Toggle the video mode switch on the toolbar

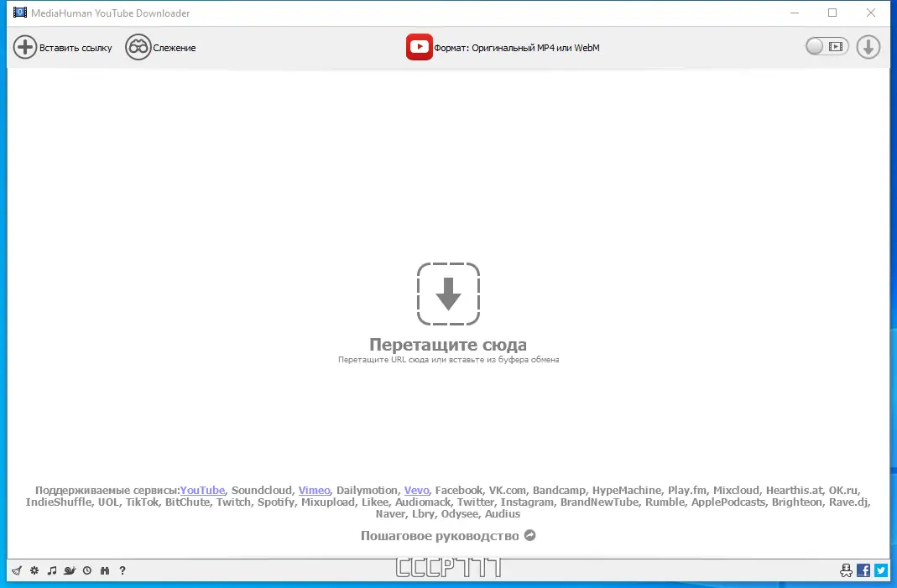pyautogui.click(x=826, y=47)
